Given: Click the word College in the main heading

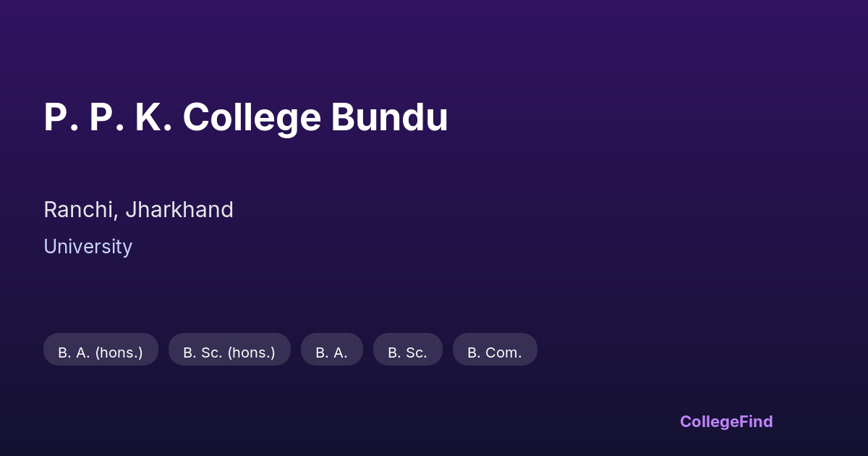Looking at the screenshot, I should click(251, 118).
